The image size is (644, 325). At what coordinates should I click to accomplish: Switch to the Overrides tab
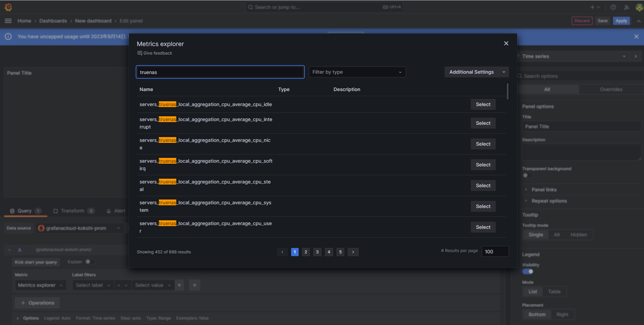(x=611, y=89)
